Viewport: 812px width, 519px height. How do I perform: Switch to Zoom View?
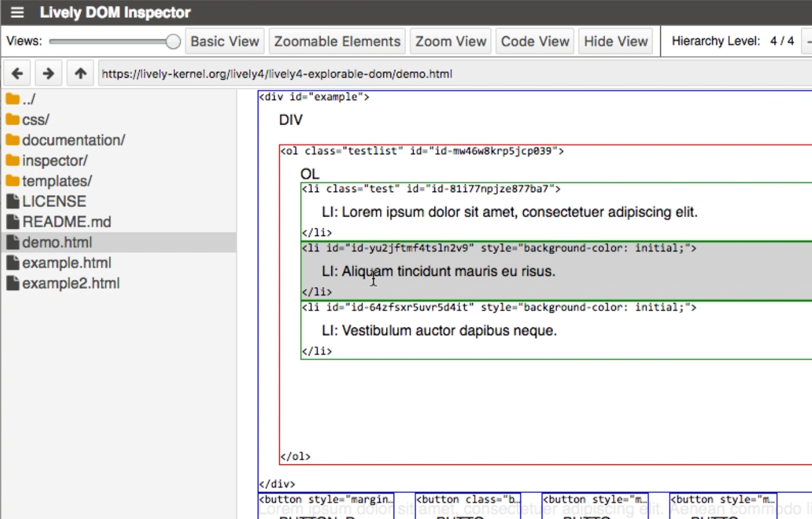click(x=450, y=42)
